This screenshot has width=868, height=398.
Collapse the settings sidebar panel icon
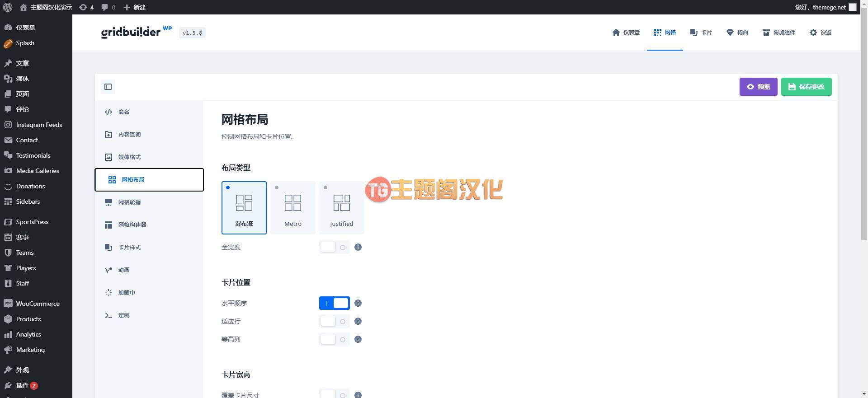click(108, 87)
